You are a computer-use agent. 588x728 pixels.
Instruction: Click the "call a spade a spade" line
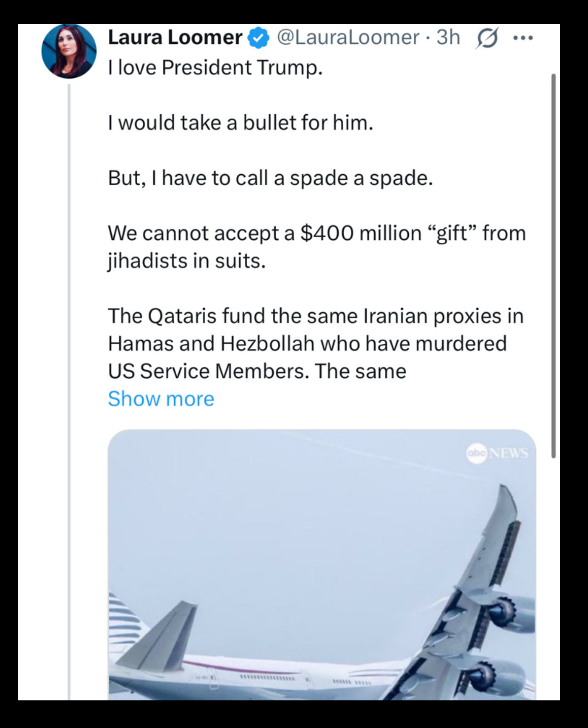[270, 178]
